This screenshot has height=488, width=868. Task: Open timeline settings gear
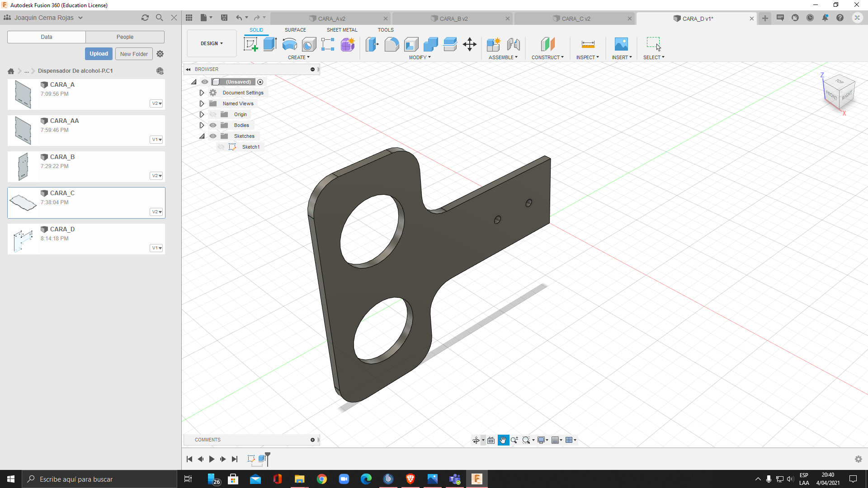tap(859, 459)
